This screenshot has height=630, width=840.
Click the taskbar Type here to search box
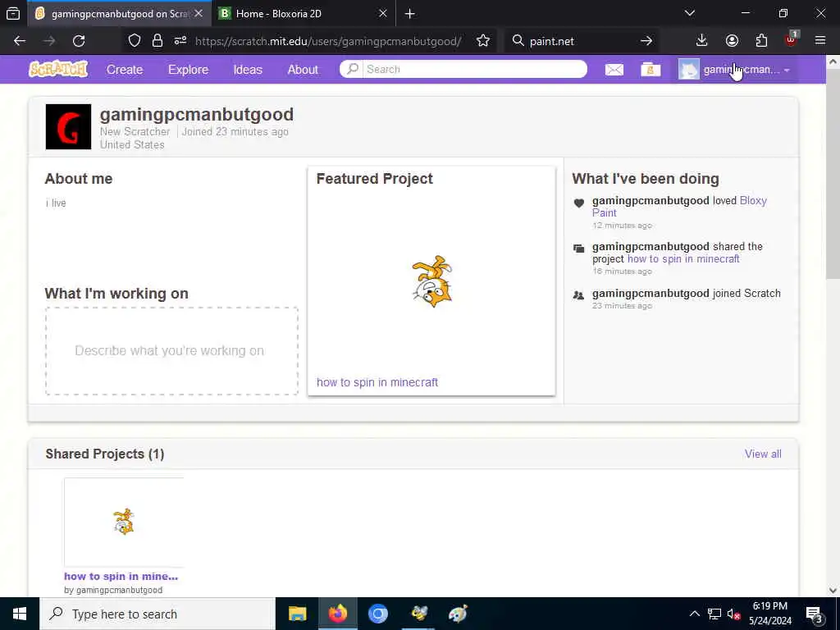(x=157, y=614)
